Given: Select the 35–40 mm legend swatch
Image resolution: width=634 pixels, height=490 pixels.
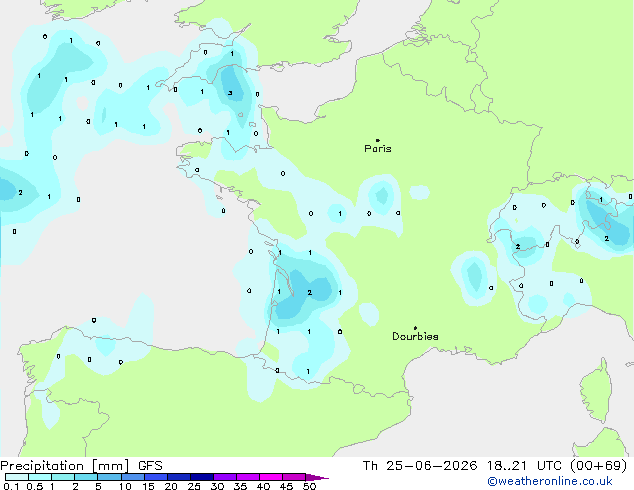Looking at the screenshot, I should (248, 477).
